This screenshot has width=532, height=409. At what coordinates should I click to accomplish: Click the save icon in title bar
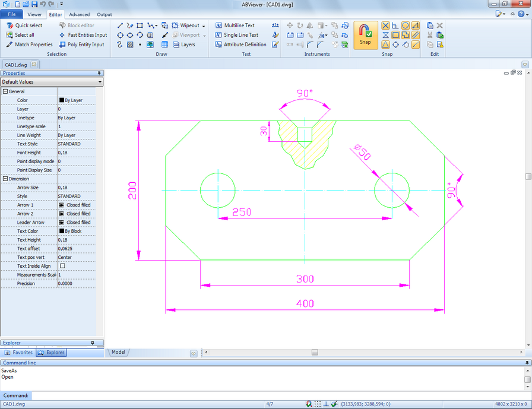point(34,4)
